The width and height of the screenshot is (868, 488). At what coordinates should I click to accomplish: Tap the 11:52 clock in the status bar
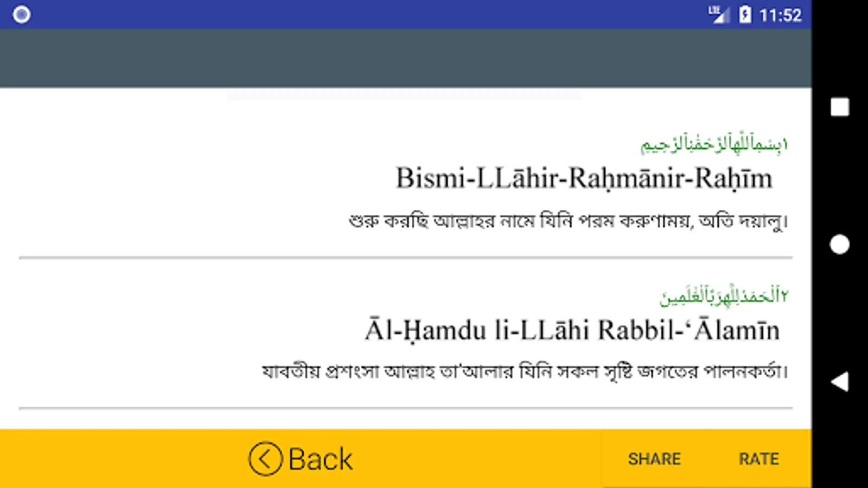click(780, 15)
